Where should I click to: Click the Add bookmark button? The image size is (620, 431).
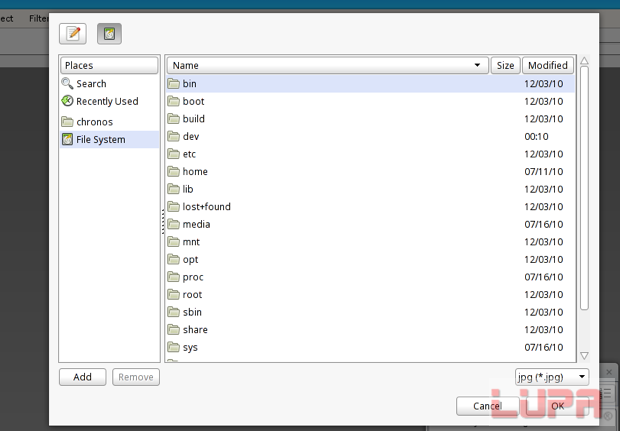[x=82, y=377]
